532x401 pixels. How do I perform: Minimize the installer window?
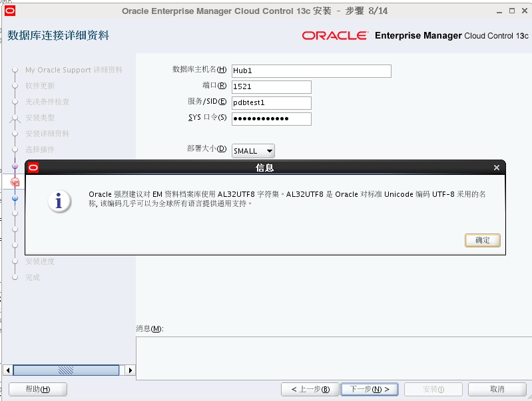499,11
